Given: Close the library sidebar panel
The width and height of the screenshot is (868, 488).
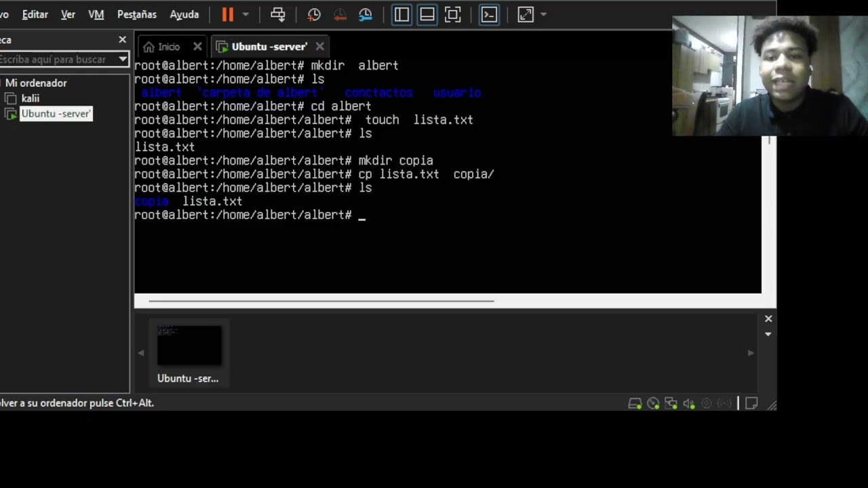Looking at the screenshot, I should (122, 40).
